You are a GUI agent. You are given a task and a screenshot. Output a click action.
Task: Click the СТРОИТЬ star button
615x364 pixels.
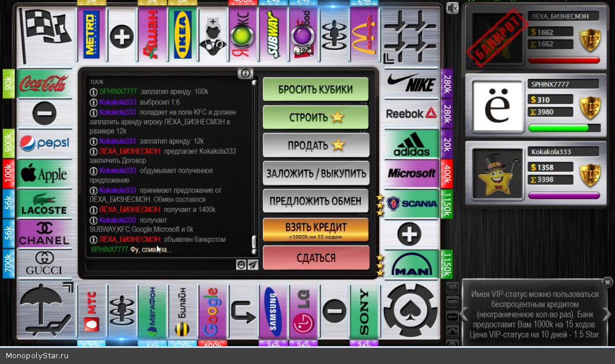coord(316,117)
